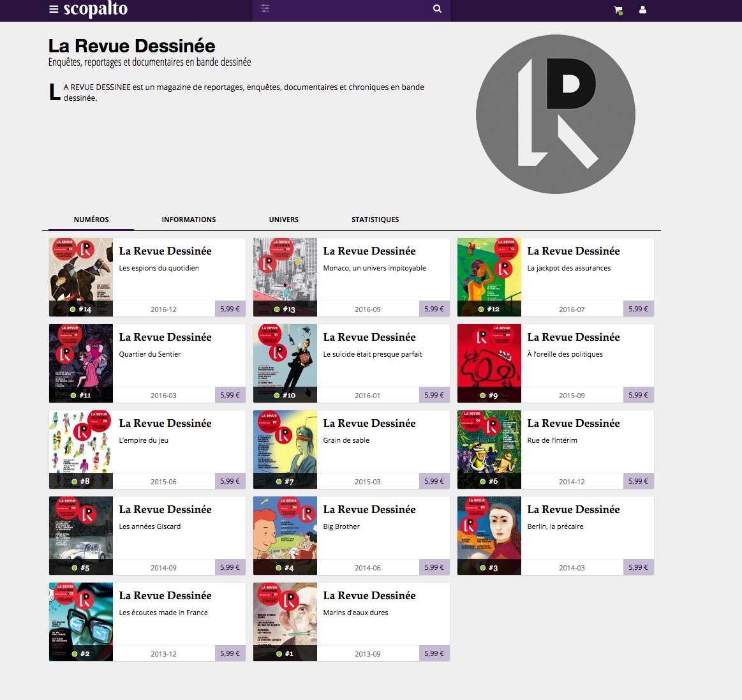This screenshot has width=742, height=700.
Task: Select the issue #8 cover image
Action: point(81,449)
